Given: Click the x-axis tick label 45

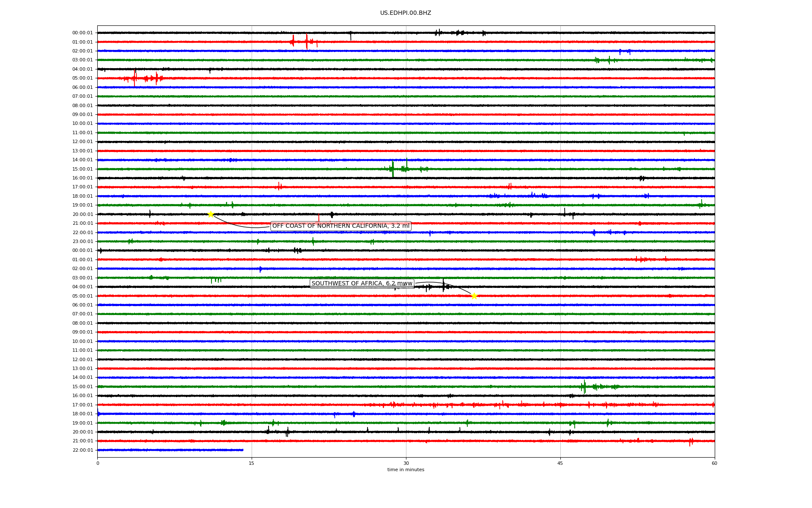Looking at the screenshot, I should tap(560, 463).
